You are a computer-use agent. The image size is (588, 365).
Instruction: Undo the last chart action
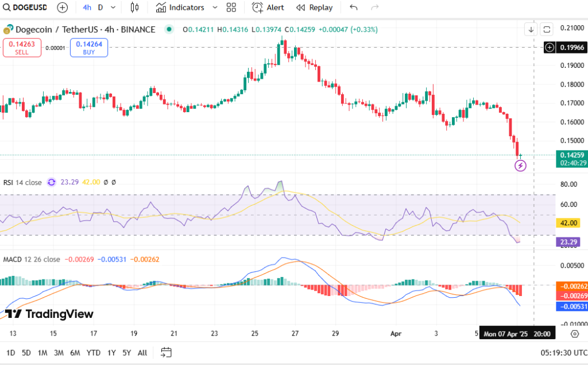354,7
